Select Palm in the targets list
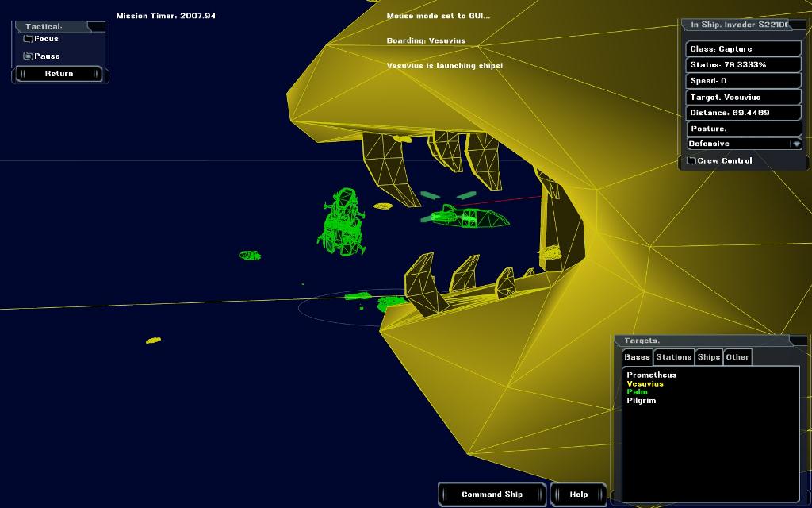812x508 pixels. coord(637,392)
